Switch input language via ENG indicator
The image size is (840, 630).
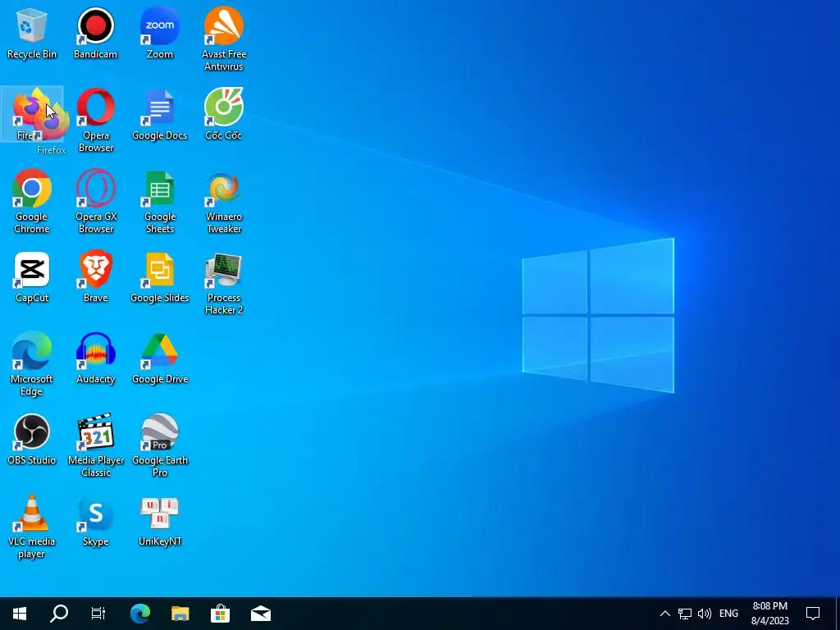tap(728, 614)
